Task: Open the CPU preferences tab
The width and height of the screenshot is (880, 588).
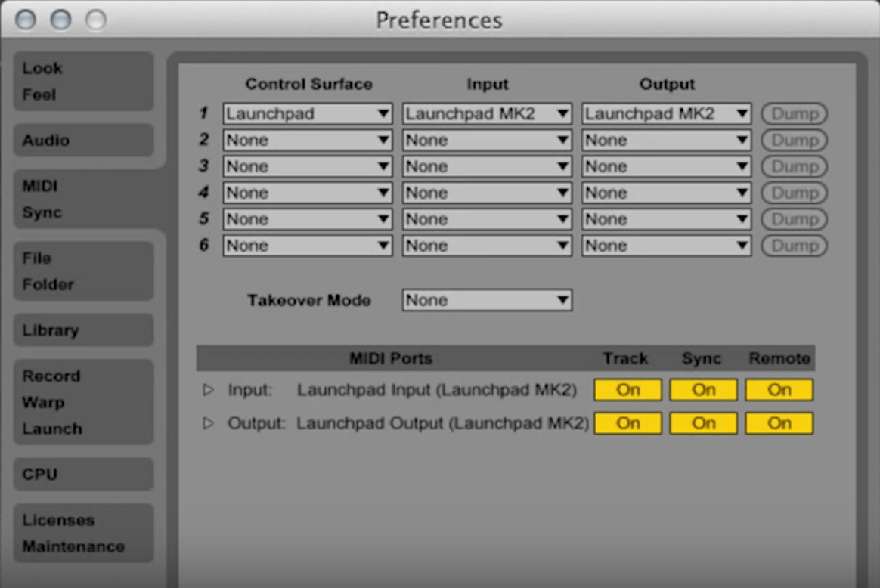Action: 84,474
